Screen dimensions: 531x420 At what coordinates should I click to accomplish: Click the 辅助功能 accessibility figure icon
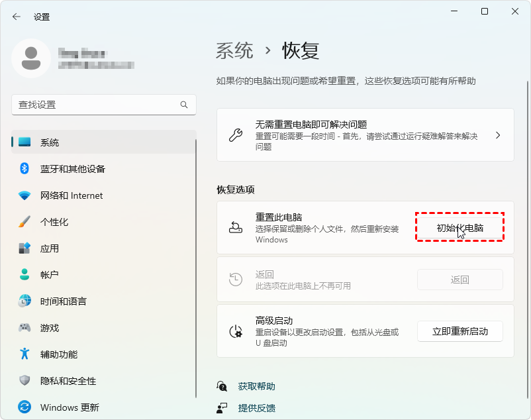click(x=24, y=354)
